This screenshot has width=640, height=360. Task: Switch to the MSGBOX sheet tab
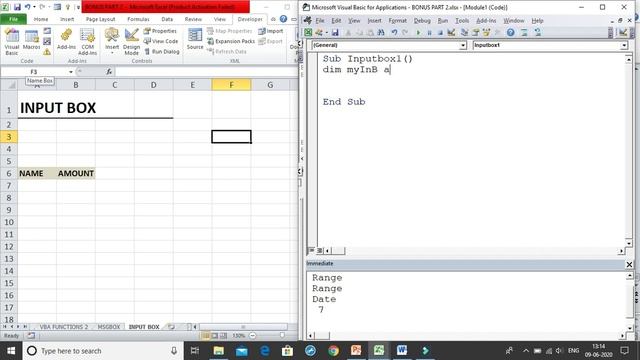point(109,327)
